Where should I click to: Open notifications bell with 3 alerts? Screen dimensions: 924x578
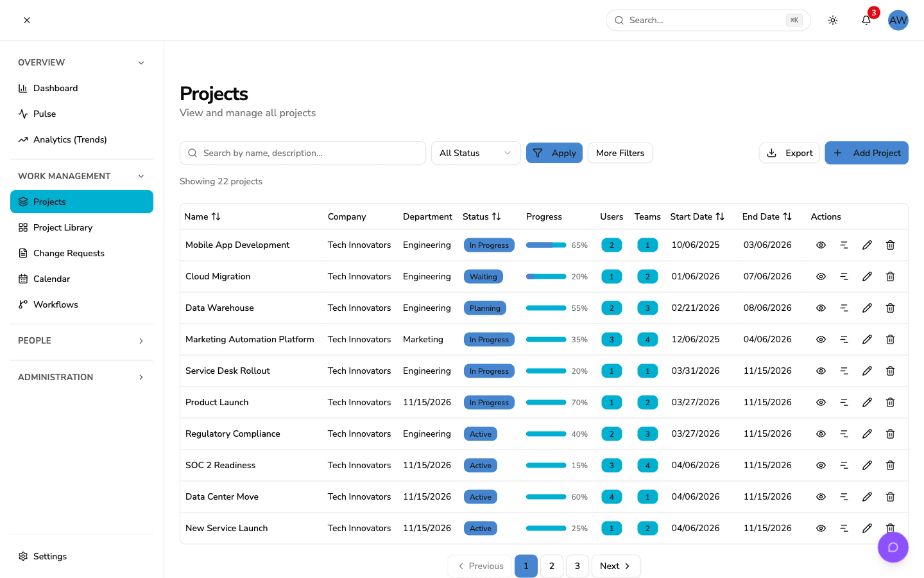866,20
